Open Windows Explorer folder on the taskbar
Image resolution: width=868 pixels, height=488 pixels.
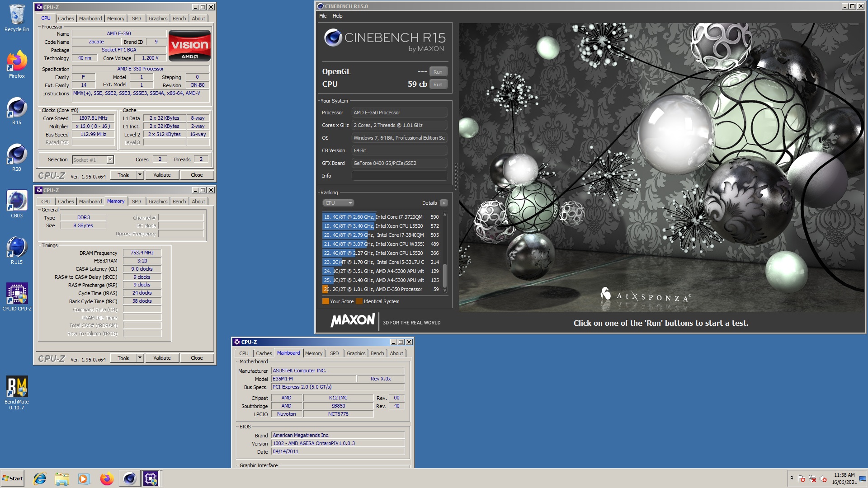pyautogui.click(x=62, y=479)
